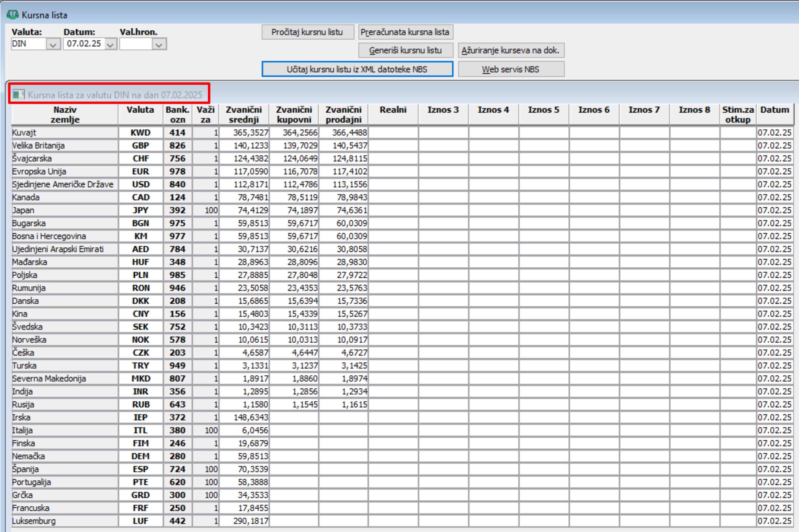799x532 pixels.
Task: Click the Zvanični kupovni column header
Action: point(294,115)
